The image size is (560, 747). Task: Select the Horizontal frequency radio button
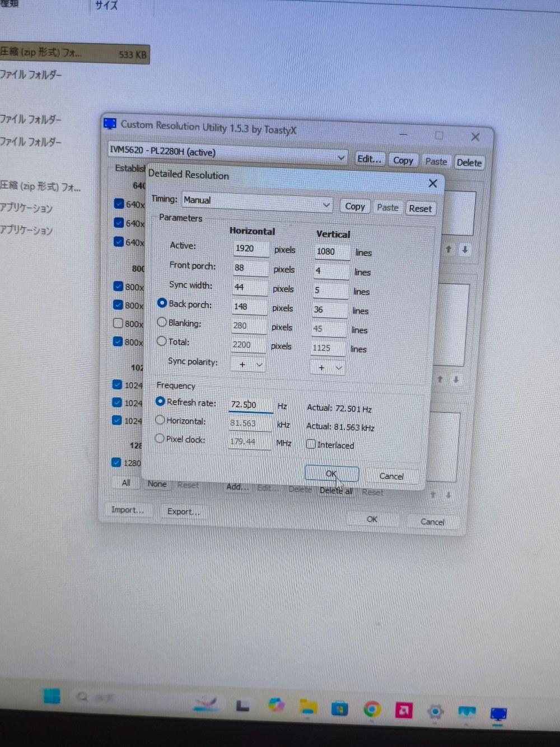coord(160,420)
